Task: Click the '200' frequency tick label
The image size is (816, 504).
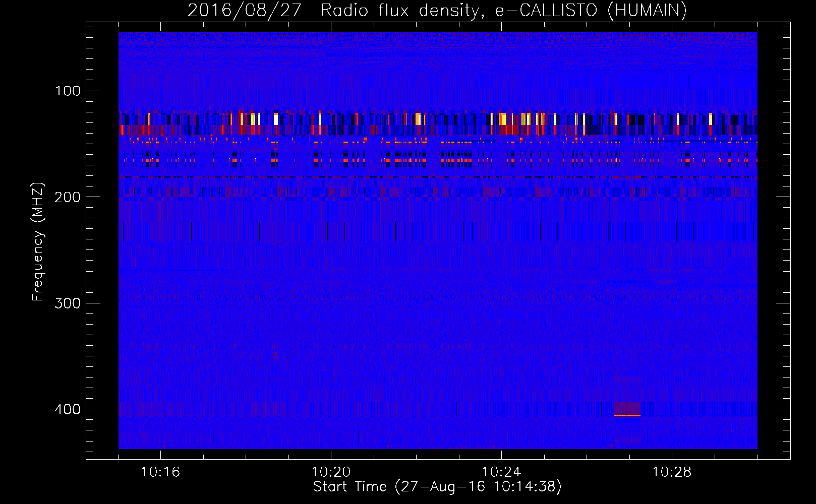Action: click(68, 197)
